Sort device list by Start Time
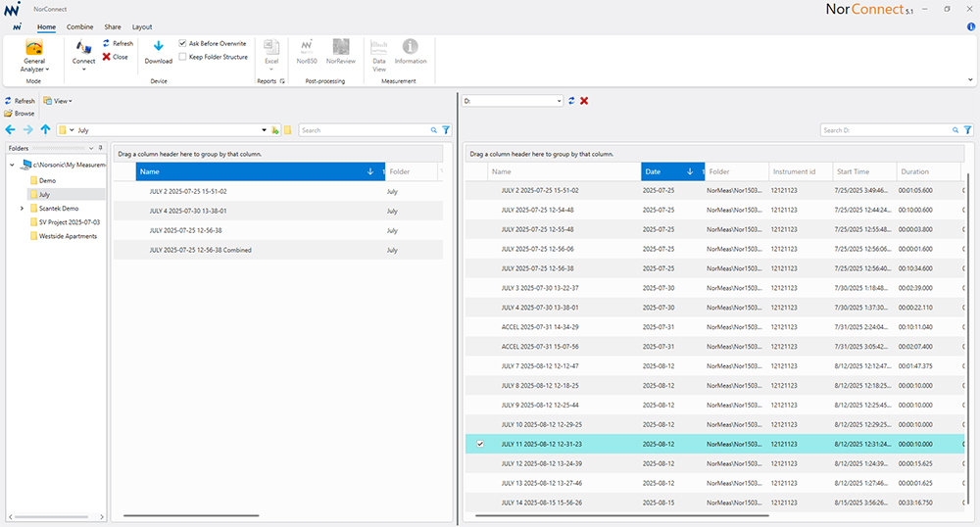 (x=864, y=171)
